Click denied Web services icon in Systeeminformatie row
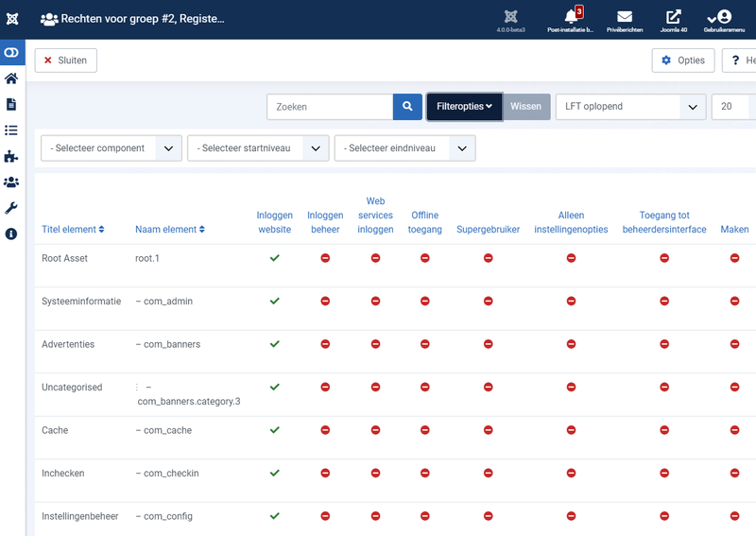 coord(375,301)
